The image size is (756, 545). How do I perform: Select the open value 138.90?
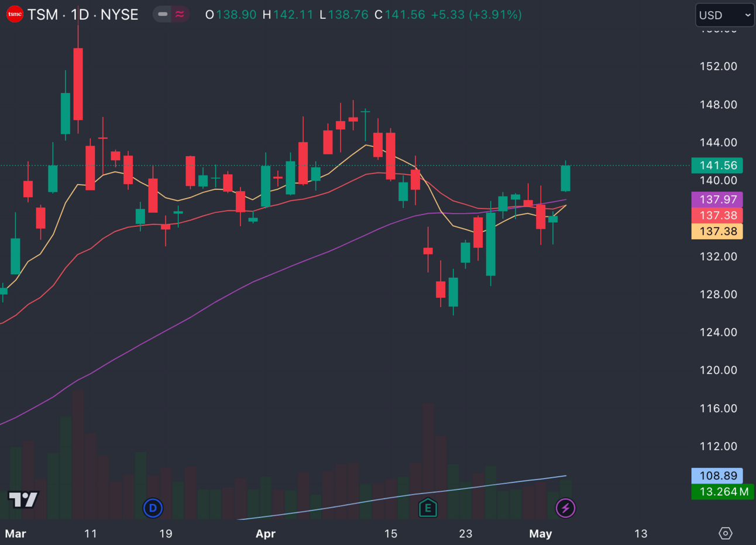(236, 15)
